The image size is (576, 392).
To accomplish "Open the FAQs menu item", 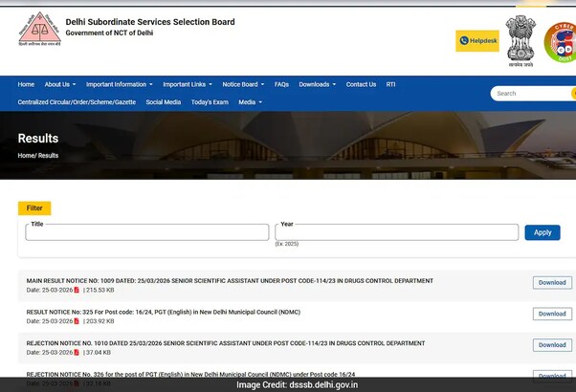I will (x=281, y=84).
